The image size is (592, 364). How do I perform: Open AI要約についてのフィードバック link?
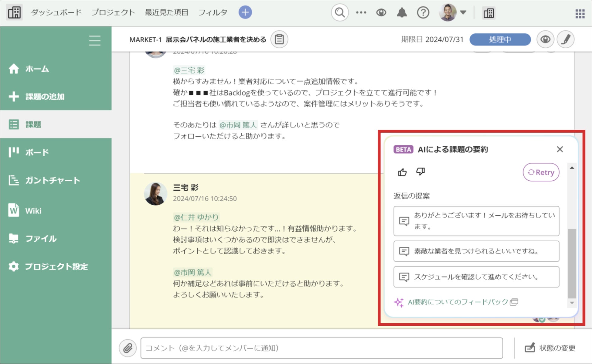[x=458, y=302]
